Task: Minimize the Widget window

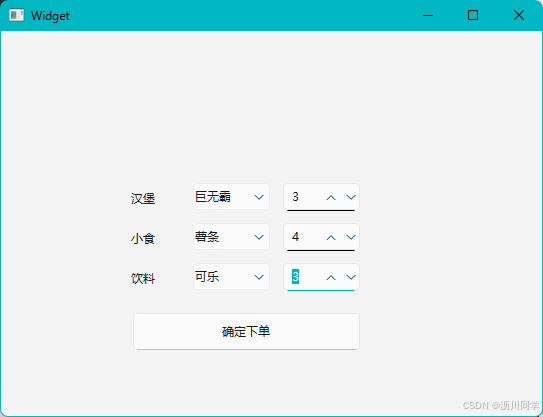Action: tap(428, 15)
